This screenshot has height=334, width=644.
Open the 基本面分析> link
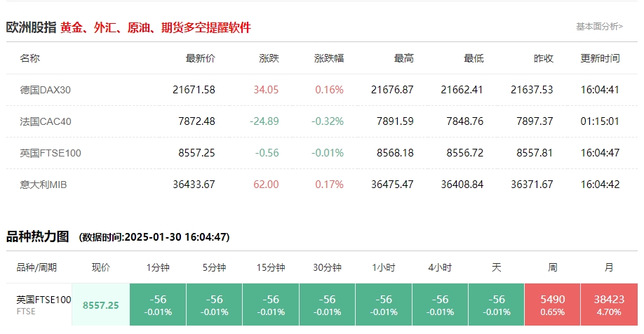[x=599, y=27]
